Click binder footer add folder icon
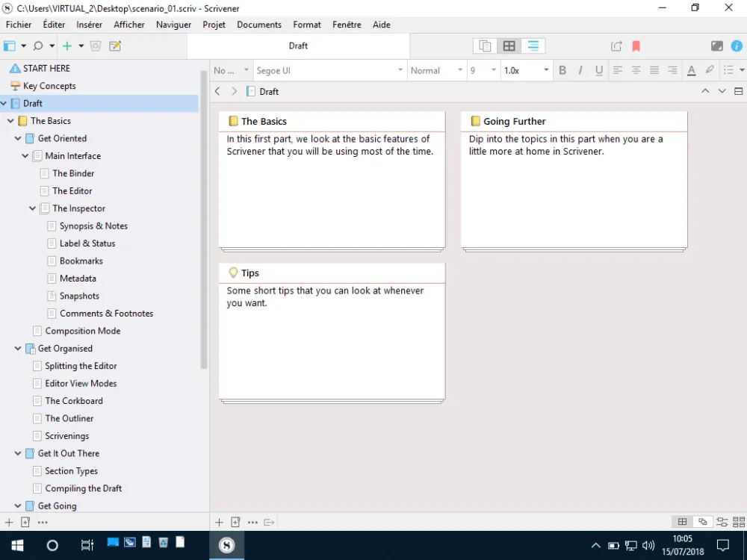This screenshot has height=560, width=747. tap(25, 523)
